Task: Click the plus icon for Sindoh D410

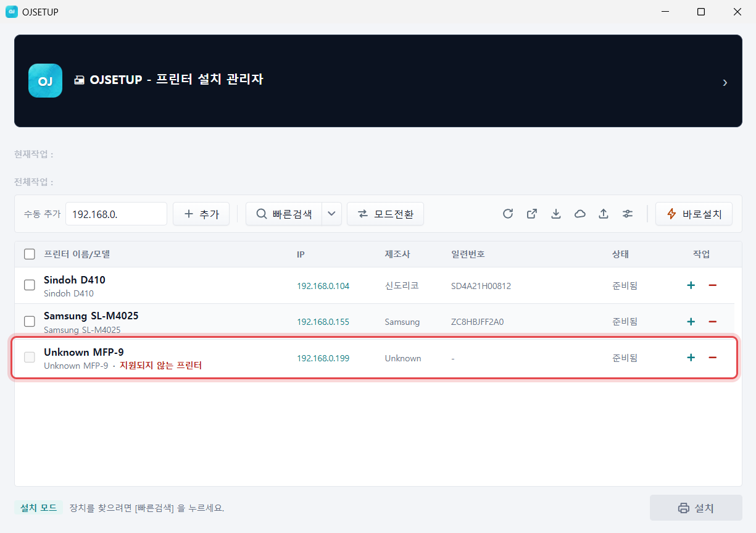Action: pyautogui.click(x=691, y=285)
